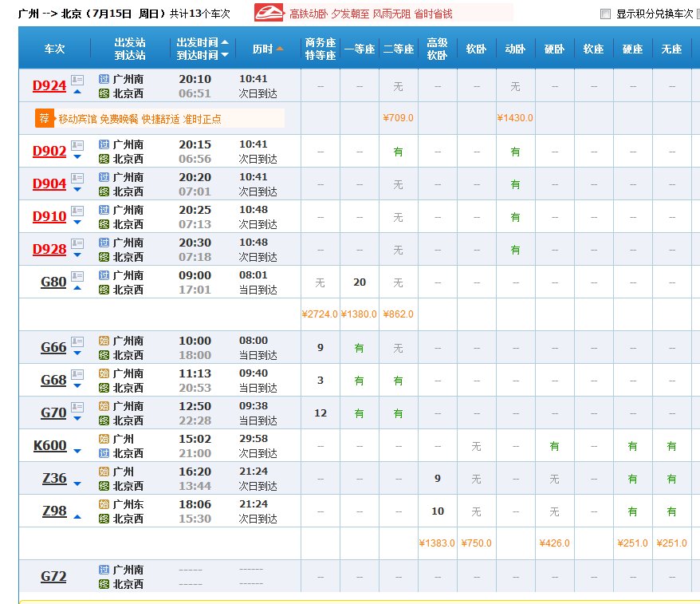The height and width of the screenshot is (604, 700).
Task: Click the orange 始 origin badge for K600
Action: [104, 438]
